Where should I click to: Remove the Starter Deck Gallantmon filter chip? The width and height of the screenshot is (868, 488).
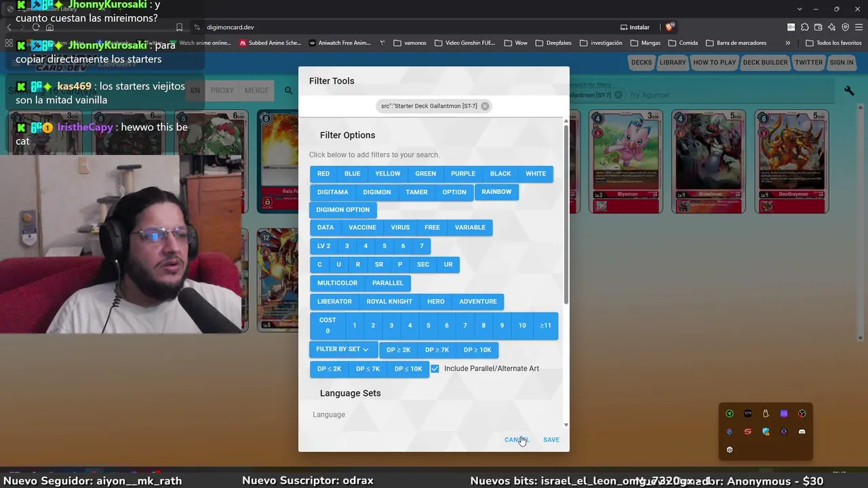point(485,106)
